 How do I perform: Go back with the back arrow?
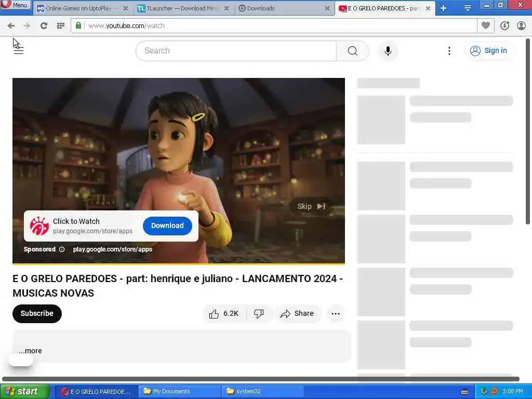pos(11,26)
